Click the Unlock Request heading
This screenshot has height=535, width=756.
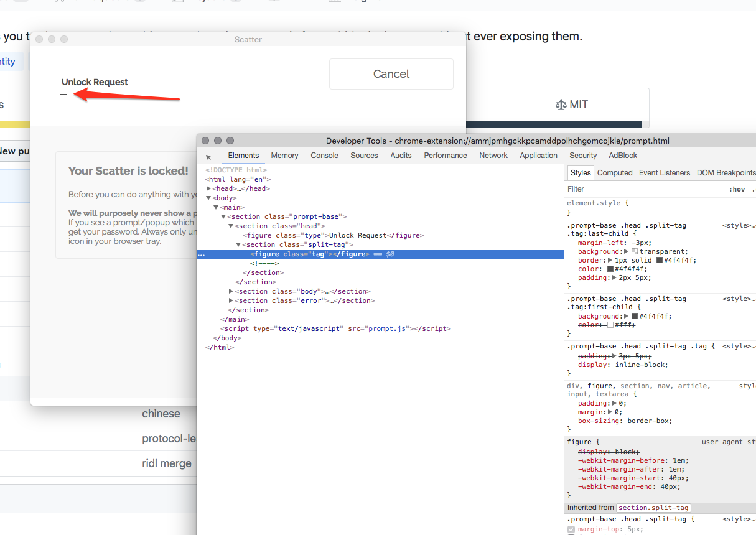[95, 82]
